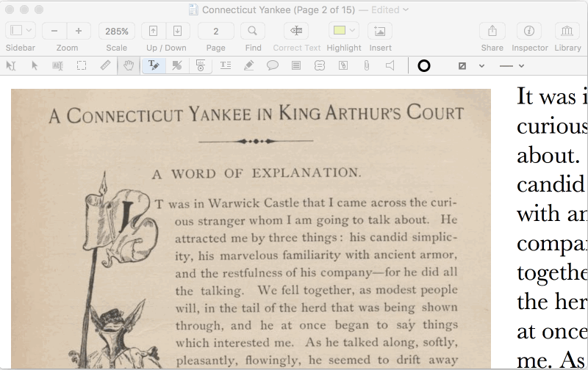Click the Insert image button
Image resolution: width=588 pixels, height=370 pixels.
(x=379, y=31)
